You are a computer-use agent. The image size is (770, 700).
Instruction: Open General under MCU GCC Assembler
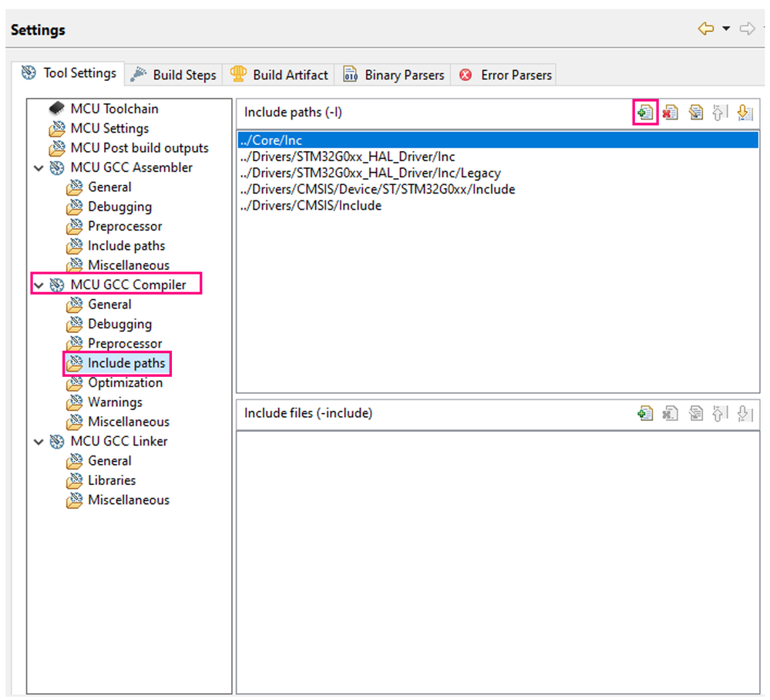[x=99, y=187]
